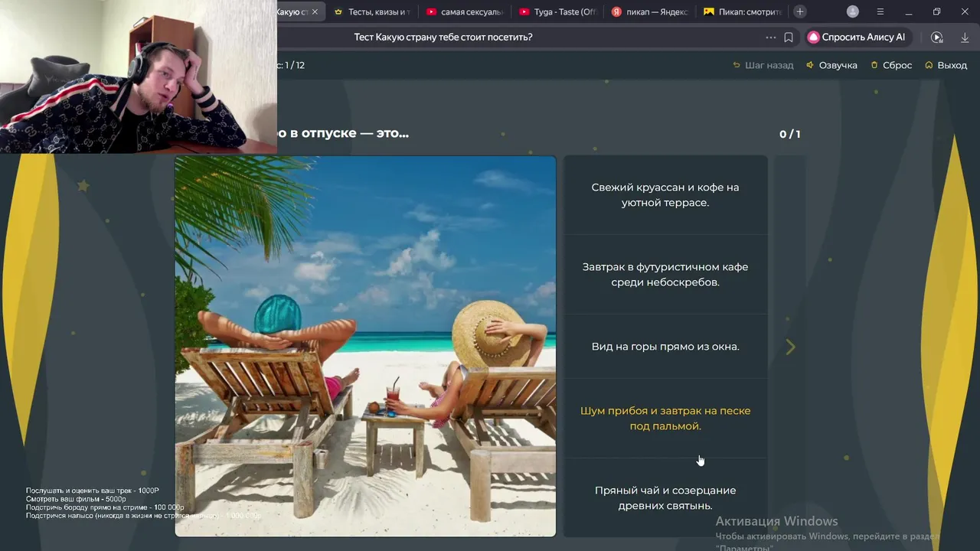
Task: Click 'Подстричь бороду прямо на стриме' text
Action: 105,507
